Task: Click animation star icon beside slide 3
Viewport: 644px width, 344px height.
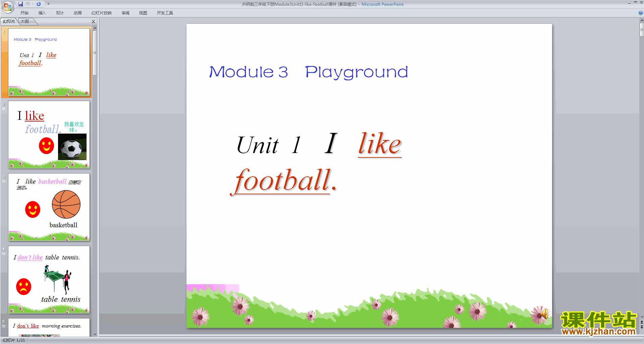Action: pos(4,181)
